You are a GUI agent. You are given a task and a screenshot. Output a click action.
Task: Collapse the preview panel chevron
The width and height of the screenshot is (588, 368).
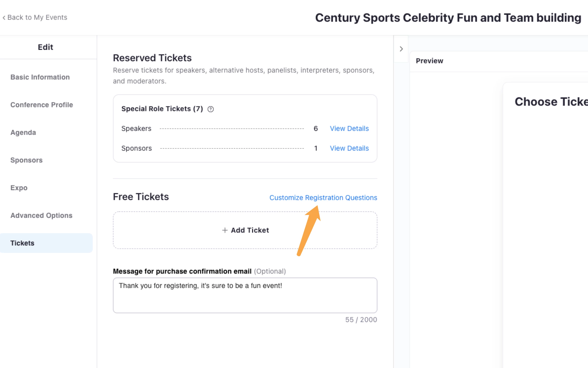(x=401, y=49)
